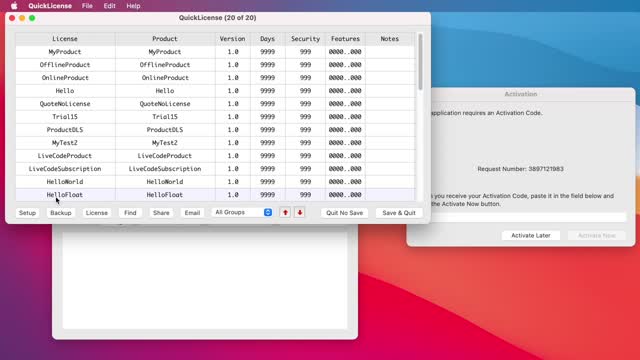Click Activate Later in Activation window

point(531,236)
